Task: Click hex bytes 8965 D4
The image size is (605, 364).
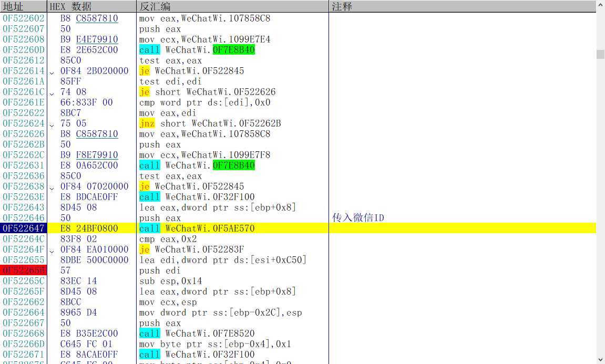Action: (x=78, y=313)
